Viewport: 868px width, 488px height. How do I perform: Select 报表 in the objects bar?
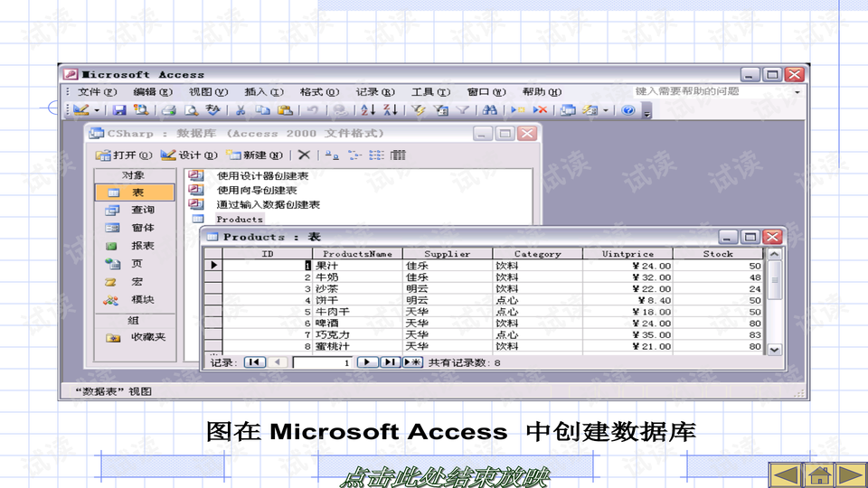coord(135,246)
